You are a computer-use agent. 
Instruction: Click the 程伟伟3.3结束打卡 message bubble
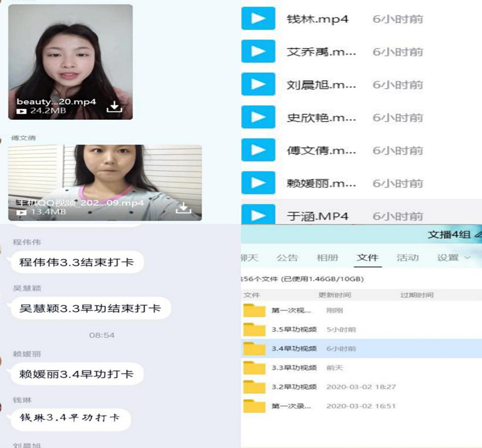point(77,262)
